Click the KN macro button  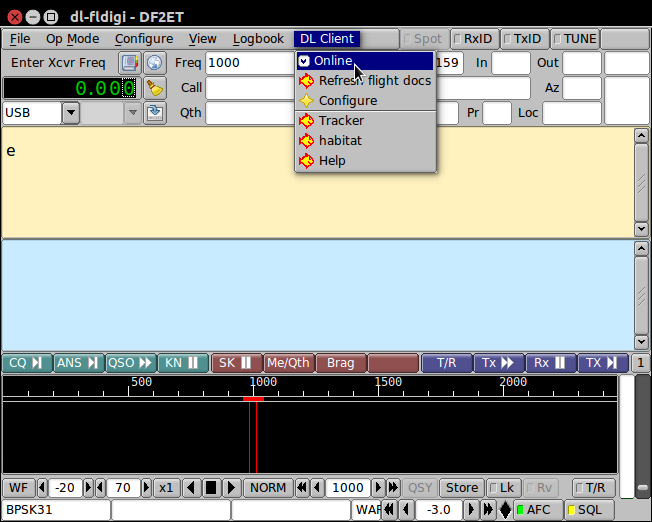(x=183, y=363)
